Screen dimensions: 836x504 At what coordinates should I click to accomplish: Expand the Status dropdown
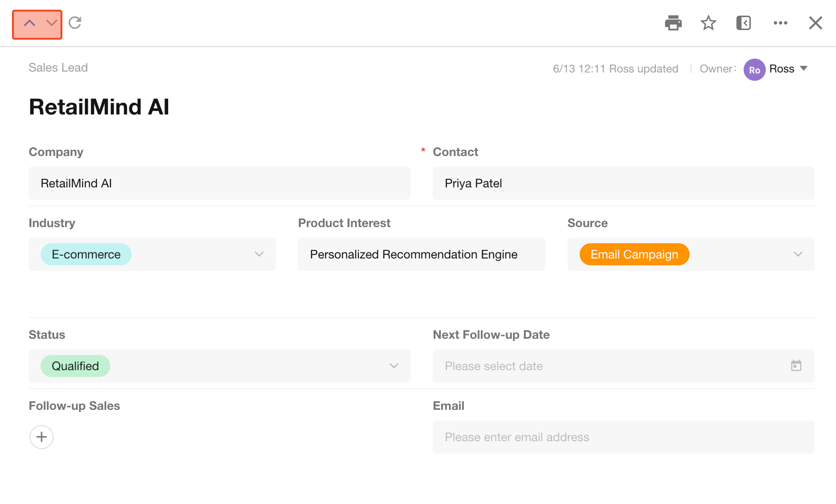pyautogui.click(x=394, y=366)
